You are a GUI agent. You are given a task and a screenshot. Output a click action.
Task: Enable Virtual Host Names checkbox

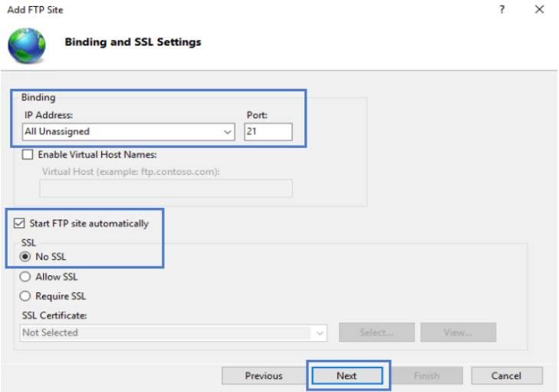[28, 154]
